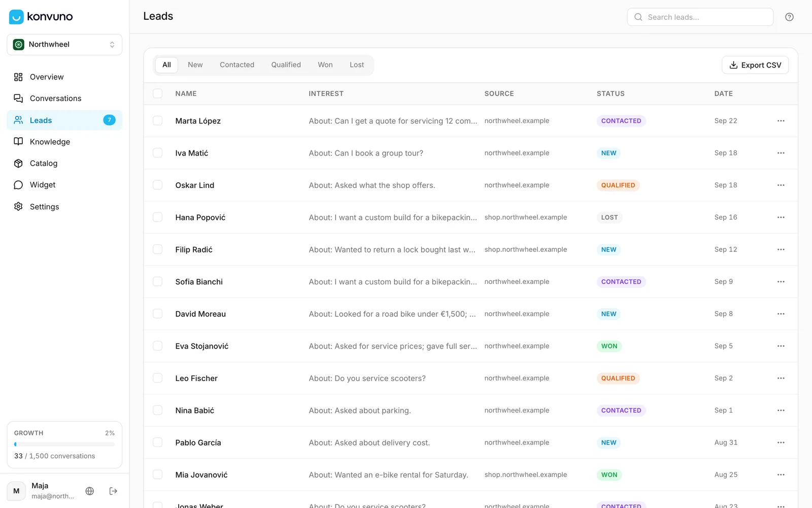812x508 pixels.
Task: Open row actions for Oskar Lind
Action: pyautogui.click(x=781, y=185)
